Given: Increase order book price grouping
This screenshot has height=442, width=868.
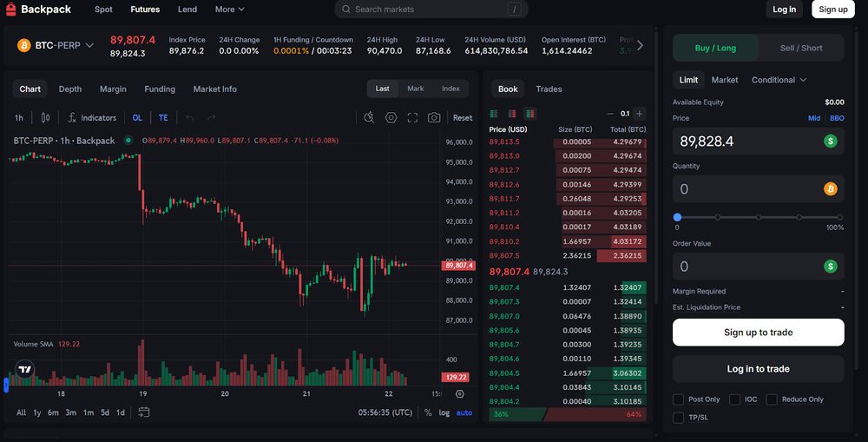Looking at the screenshot, I should [640, 114].
